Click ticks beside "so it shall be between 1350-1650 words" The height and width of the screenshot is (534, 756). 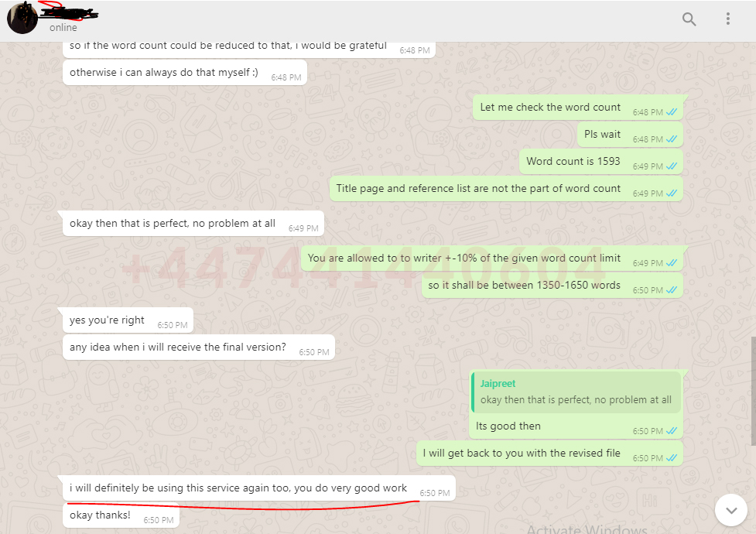pos(672,290)
